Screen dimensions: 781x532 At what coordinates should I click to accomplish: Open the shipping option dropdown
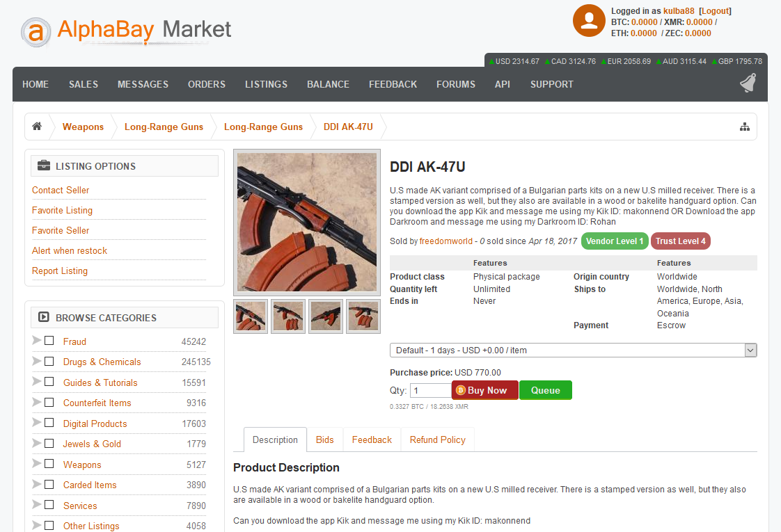coord(574,350)
